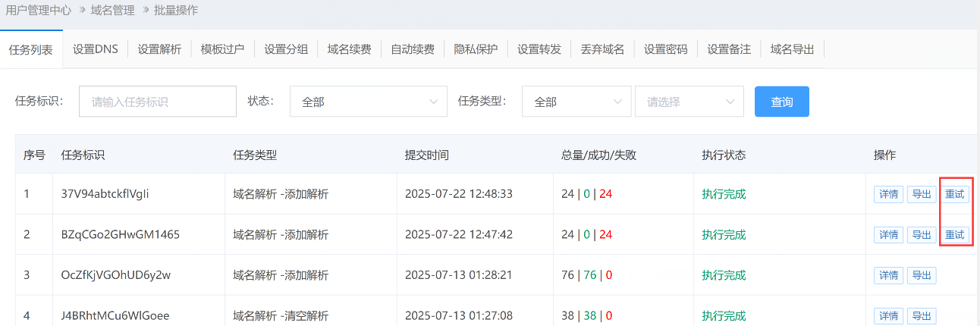This screenshot has height=326, width=980.
Task: Select the 模板过户 tab
Action: pos(222,49)
